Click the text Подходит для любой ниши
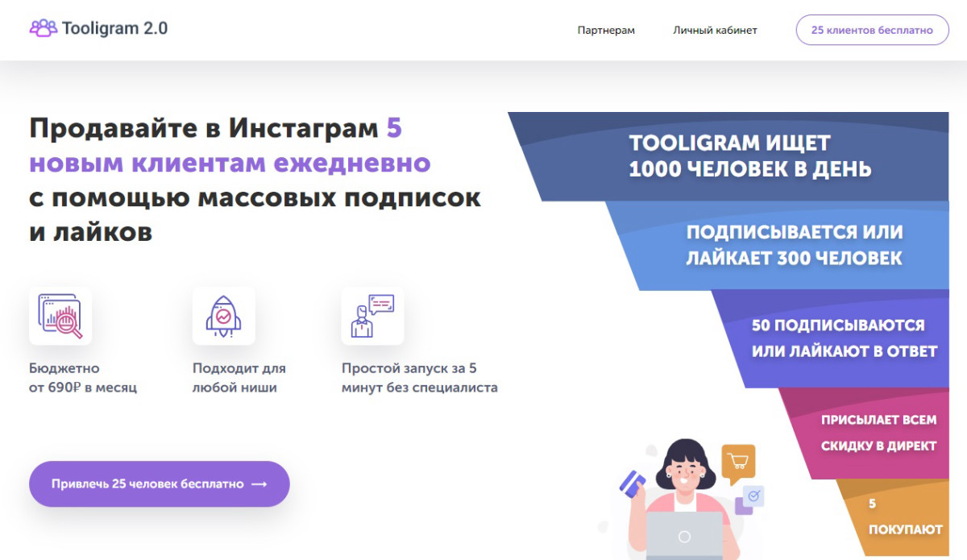Screen dimensions: 967x560 click(239, 378)
